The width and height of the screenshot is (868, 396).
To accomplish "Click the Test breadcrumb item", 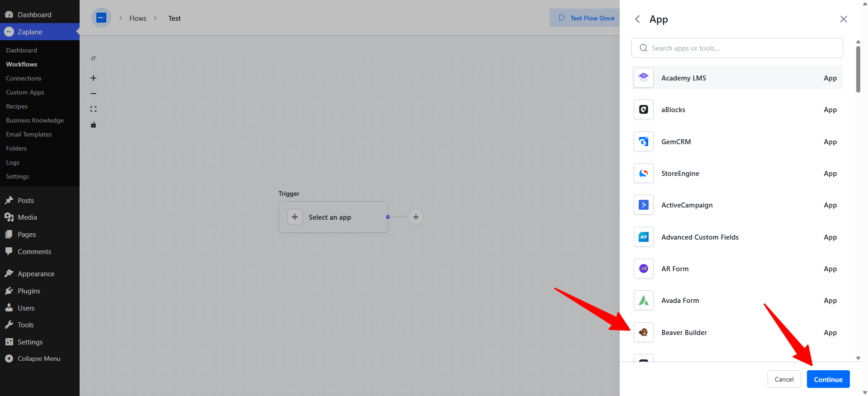I will [175, 18].
